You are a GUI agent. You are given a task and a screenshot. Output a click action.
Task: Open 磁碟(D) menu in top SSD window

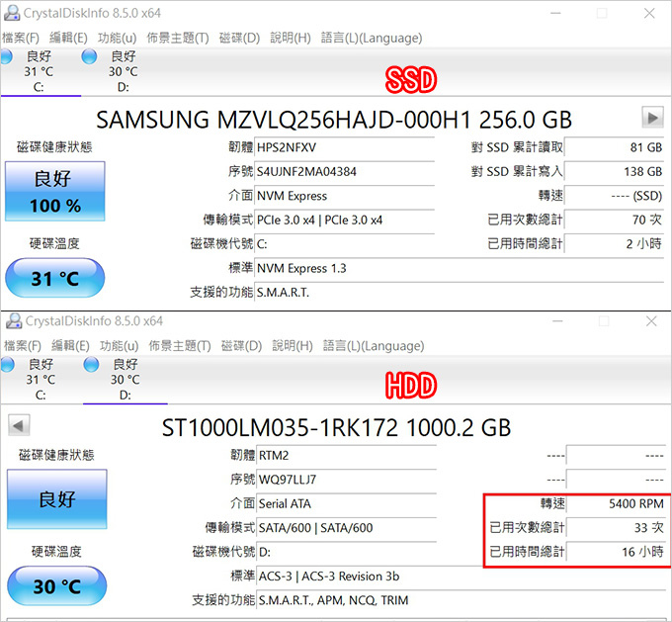pyautogui.click(x=239, y=39)
